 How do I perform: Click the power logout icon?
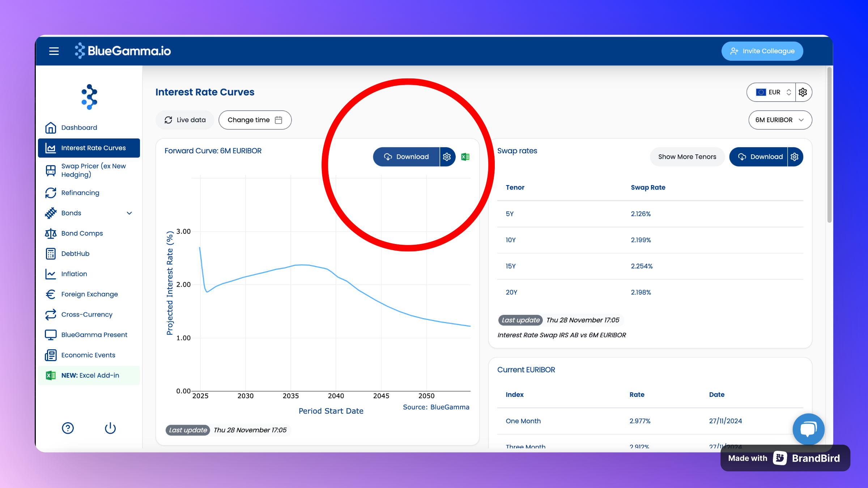[x=110, y=428]
